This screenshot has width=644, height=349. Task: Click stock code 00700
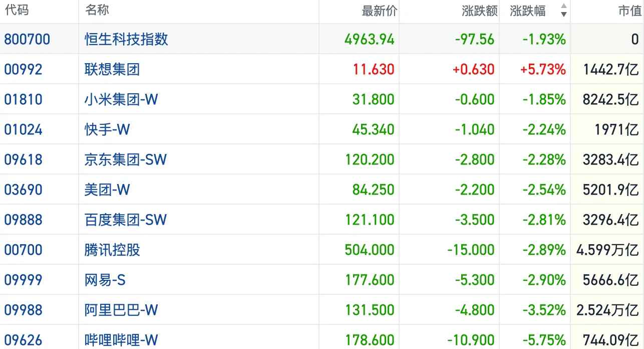click(24, 250)
